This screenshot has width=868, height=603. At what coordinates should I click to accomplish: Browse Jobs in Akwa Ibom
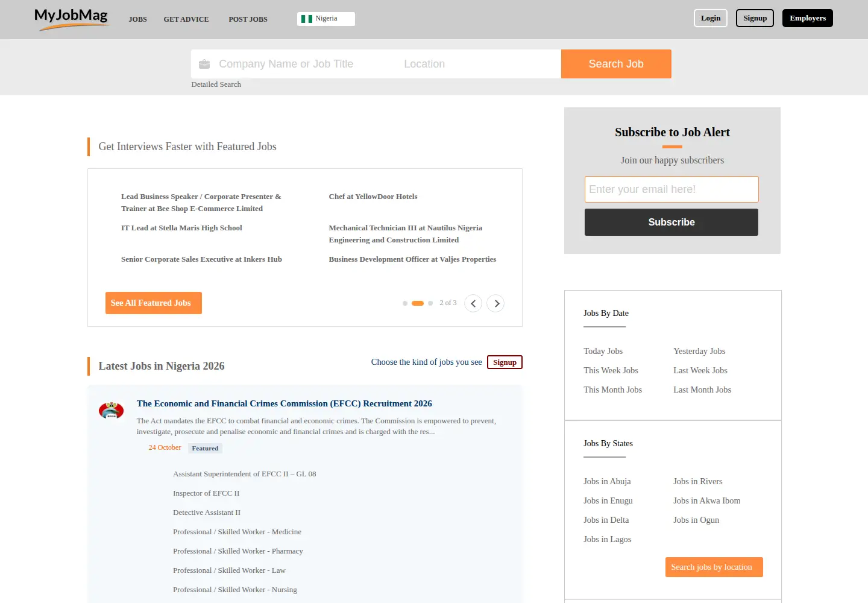pyautogui.click(x=706, y=500)
